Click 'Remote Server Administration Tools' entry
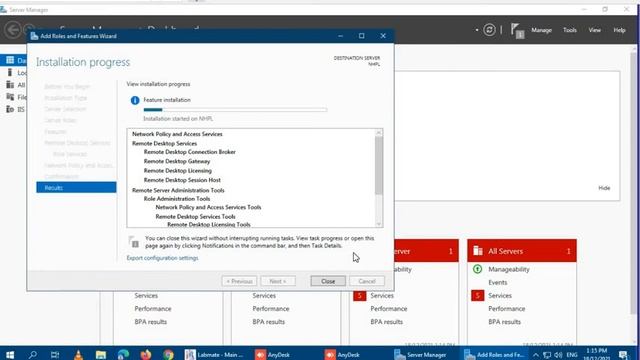Viewport: 640px width, 360px height. (x=178, y=190)
